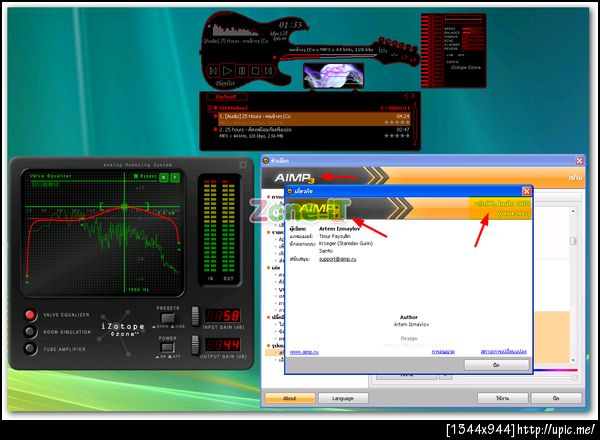The image size is (600, 440).
Task: Click the playlist tab right arrow
Action: point(412,96)
